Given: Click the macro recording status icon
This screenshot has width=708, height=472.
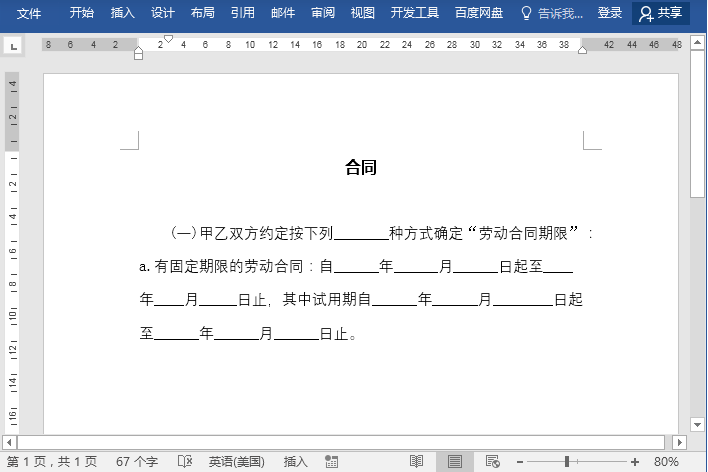Looking at the screenshot, I should click(x=331, y=462).
